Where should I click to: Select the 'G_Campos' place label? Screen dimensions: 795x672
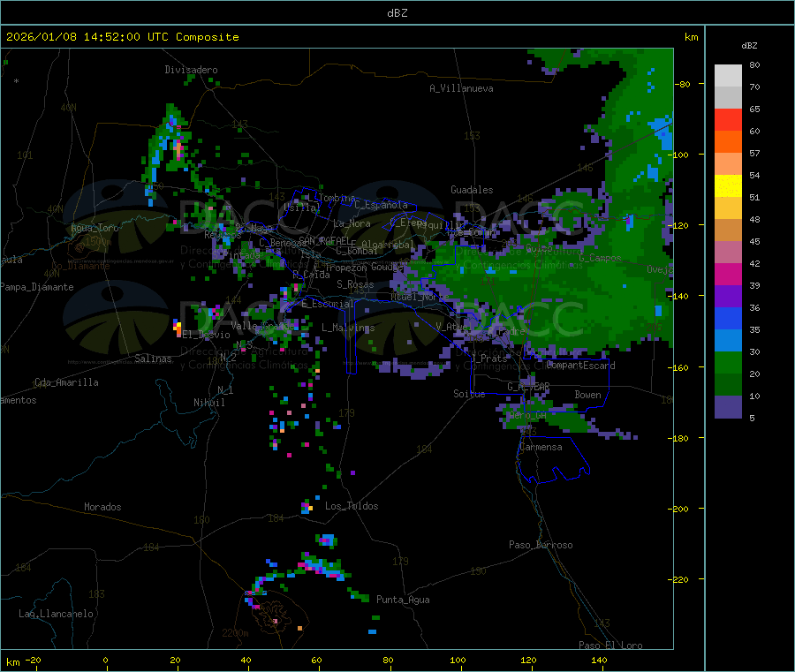[x=601, y=258]
